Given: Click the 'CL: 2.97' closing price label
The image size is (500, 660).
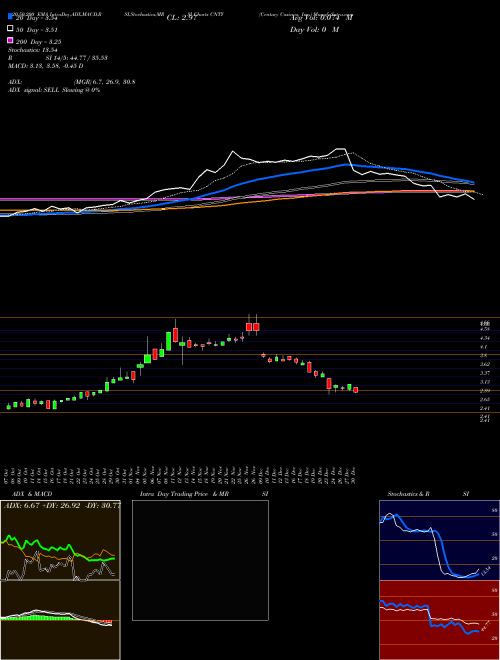Looking at the screenshot, I should 181,18.
